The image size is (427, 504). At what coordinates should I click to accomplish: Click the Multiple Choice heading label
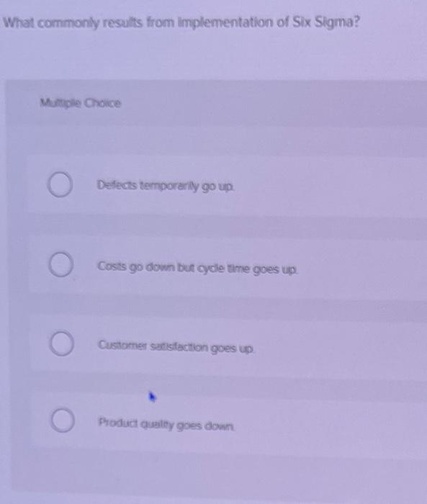81,103
